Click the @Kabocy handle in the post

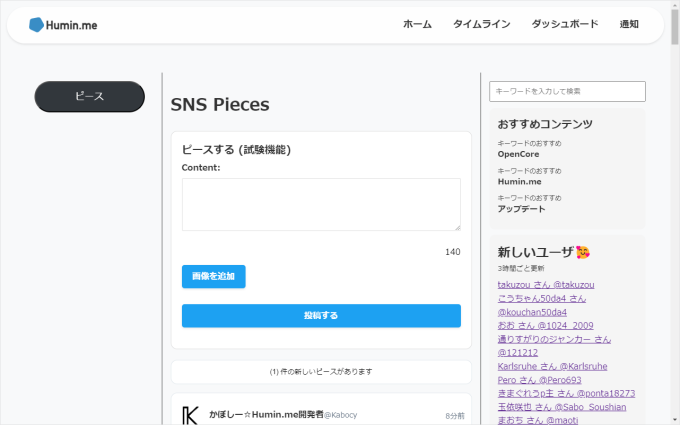341,415
